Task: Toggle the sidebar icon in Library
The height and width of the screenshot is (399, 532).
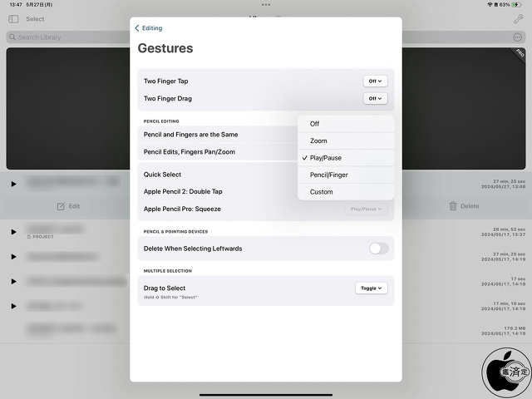Action: pos(13,19)
